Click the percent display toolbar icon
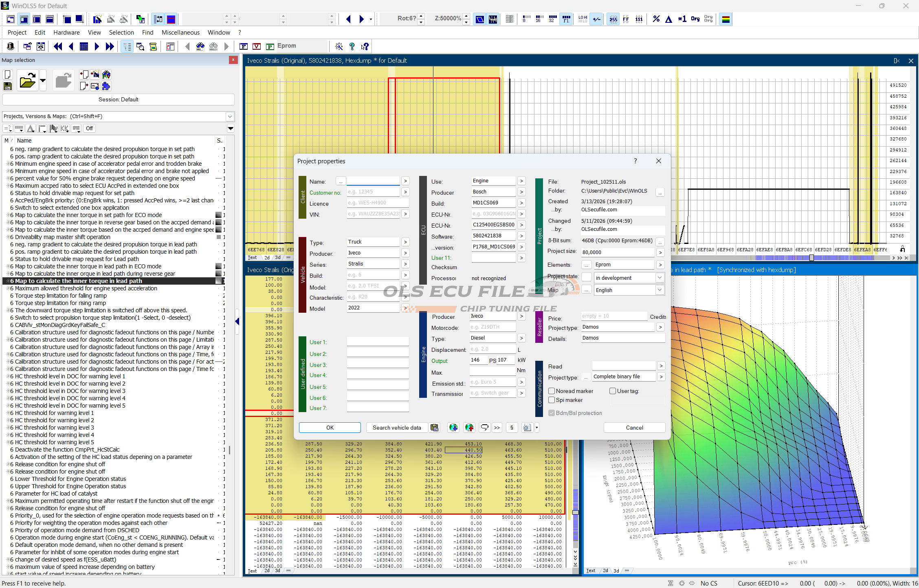919x588 pixels. pos(656,19)
